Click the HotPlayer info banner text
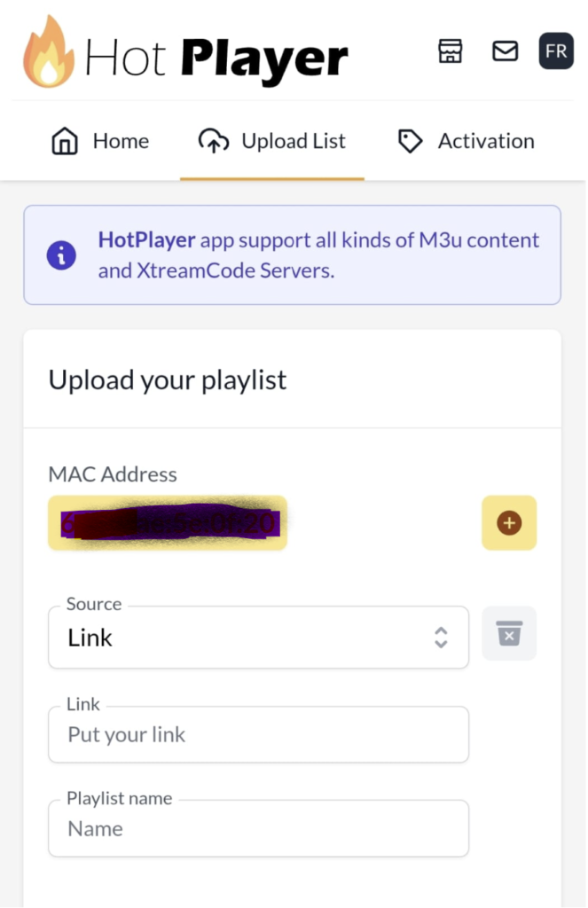The image size is (588, 908). (318, 255)
